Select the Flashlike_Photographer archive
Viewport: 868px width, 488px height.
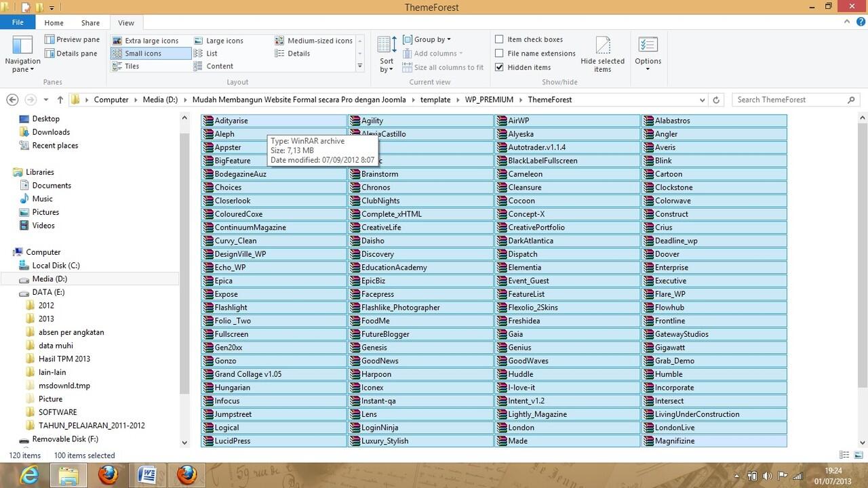421,308
